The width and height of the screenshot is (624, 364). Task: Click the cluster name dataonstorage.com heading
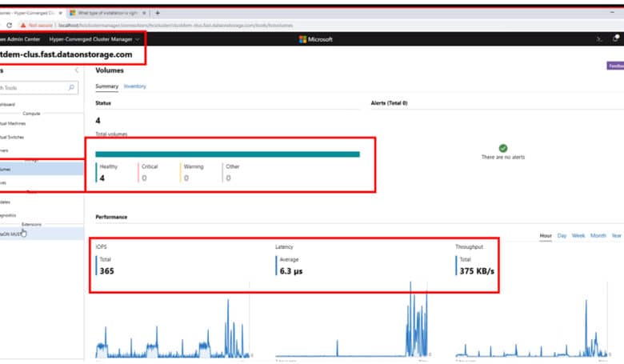[x=66, y=54]
